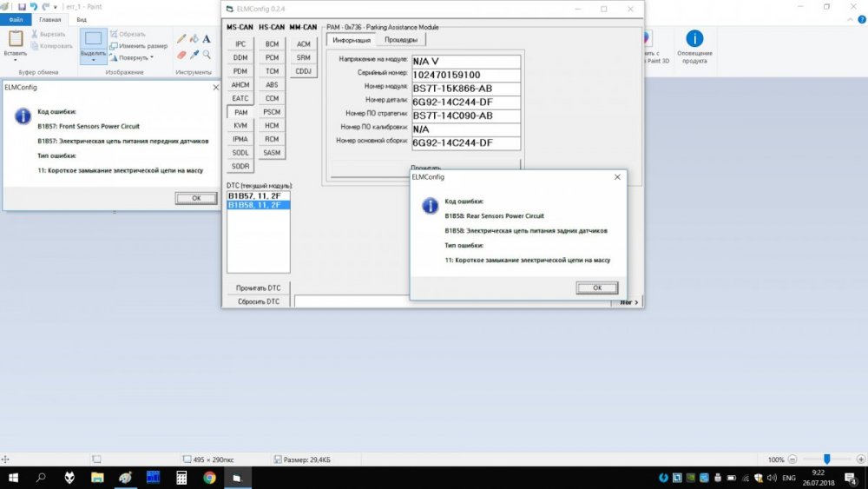This screenshot has width=868, height=489.
Task: Click the module number field BS7T-15K866-AB
Action: pos(466,89)
